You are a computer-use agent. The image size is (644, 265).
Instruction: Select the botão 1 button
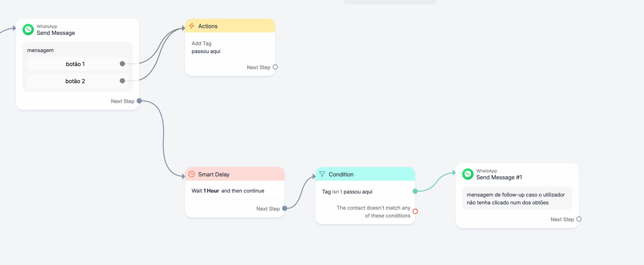[75, 64]
